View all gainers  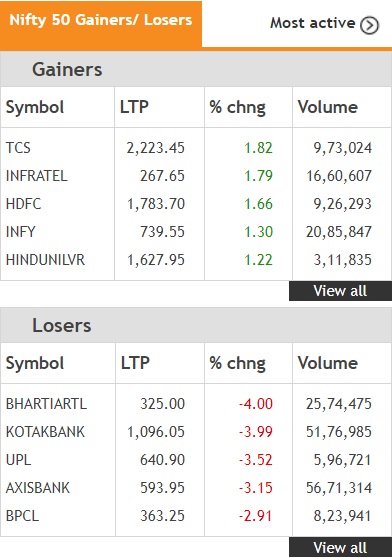click(x=340, y=291)
